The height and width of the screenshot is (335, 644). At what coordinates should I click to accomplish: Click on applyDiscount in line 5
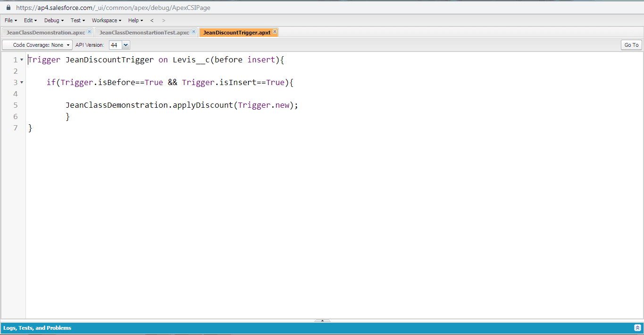click(203, 105)
